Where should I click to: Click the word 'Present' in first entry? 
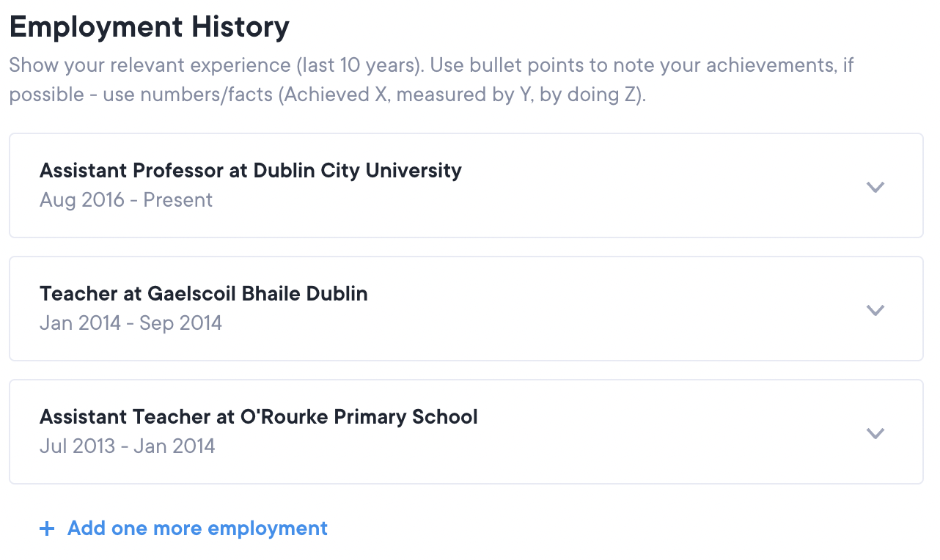click(x=178, y=200)
